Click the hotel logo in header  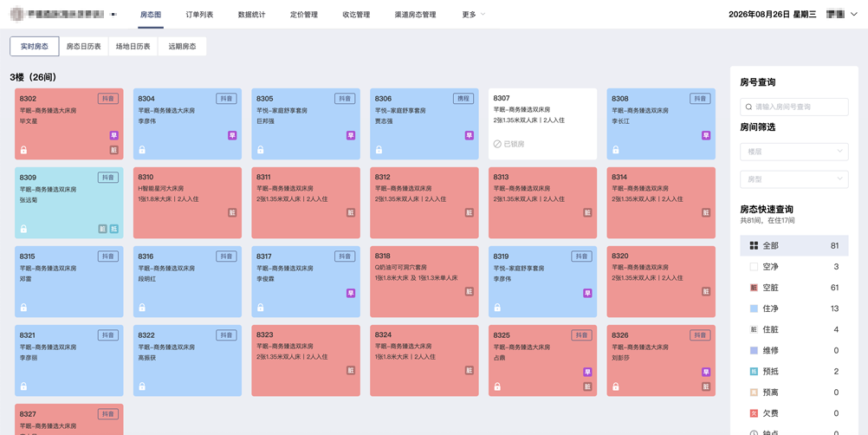click(x=16, y=15)
